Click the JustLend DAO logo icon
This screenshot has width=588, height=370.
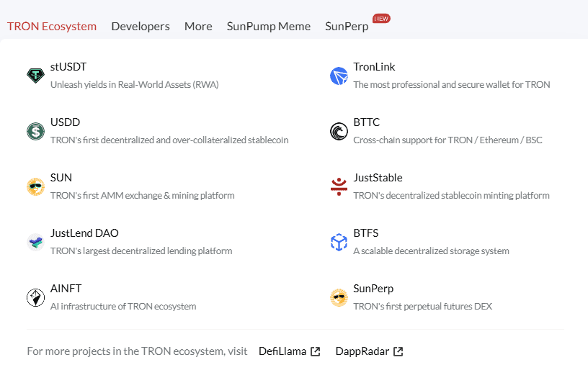36,242
